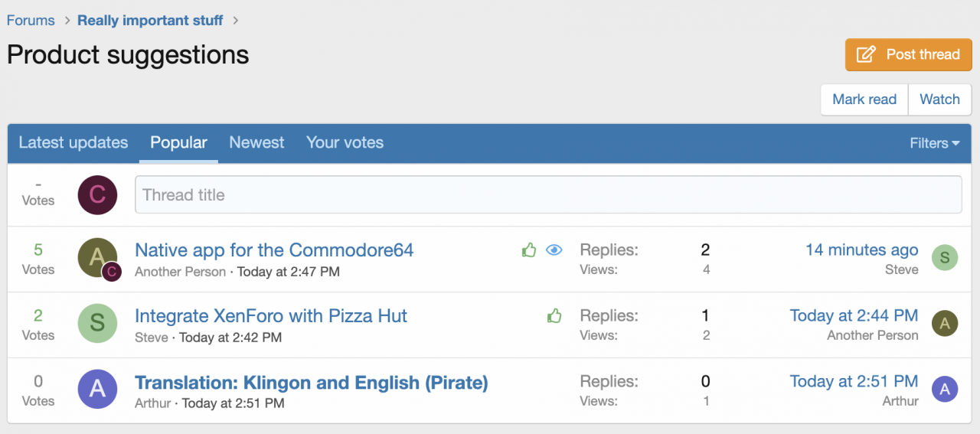Click the Watch button
This screenshot has height=434, width=980.
[x=939, y=100]
